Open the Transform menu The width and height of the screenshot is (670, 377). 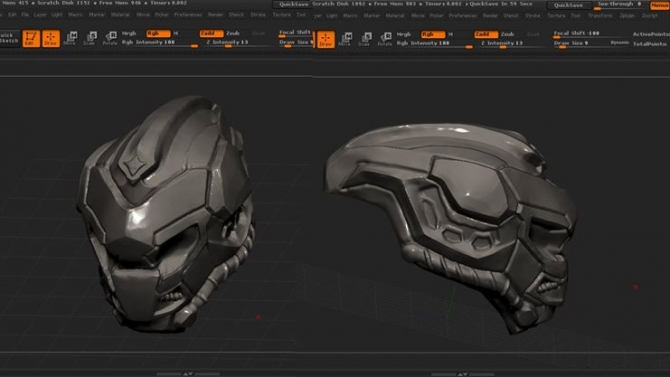tap(600, 15)
